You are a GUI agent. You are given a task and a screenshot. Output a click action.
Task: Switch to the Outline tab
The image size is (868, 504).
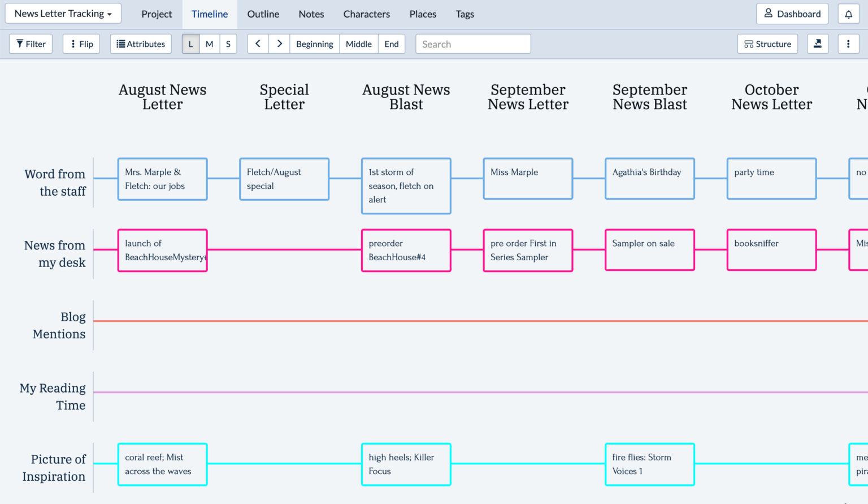click(263, 14)
